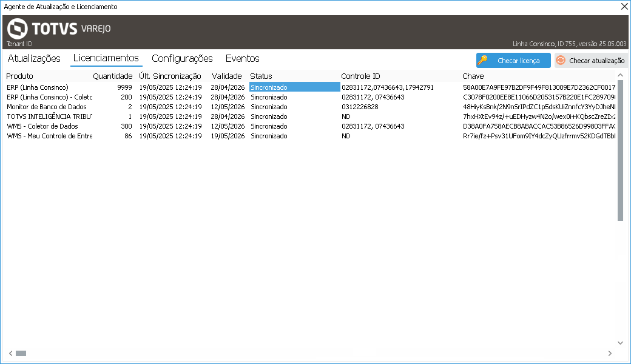
Task: Click the key icon on Checar licença
Action: click(482, 60)
